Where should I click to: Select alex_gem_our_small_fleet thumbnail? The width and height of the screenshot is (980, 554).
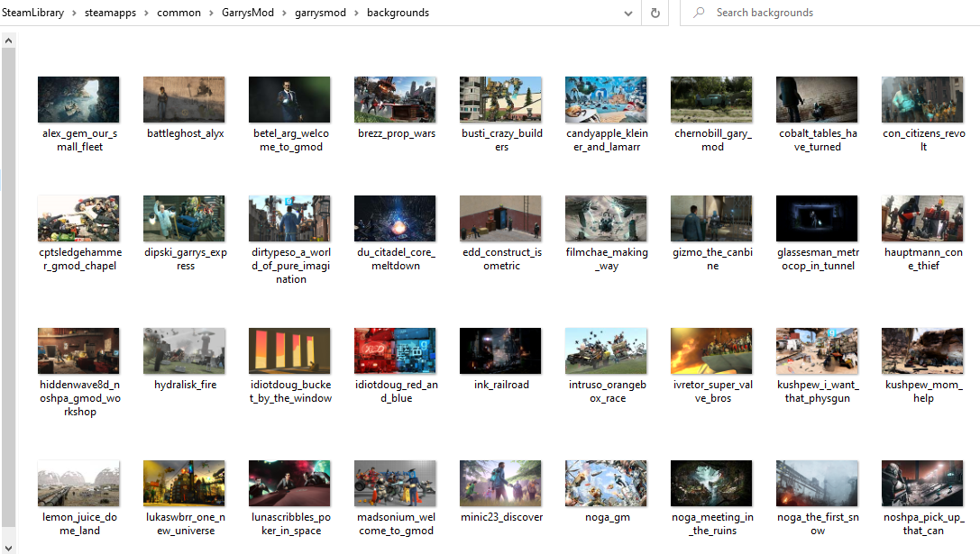click(x=78, y=99)
